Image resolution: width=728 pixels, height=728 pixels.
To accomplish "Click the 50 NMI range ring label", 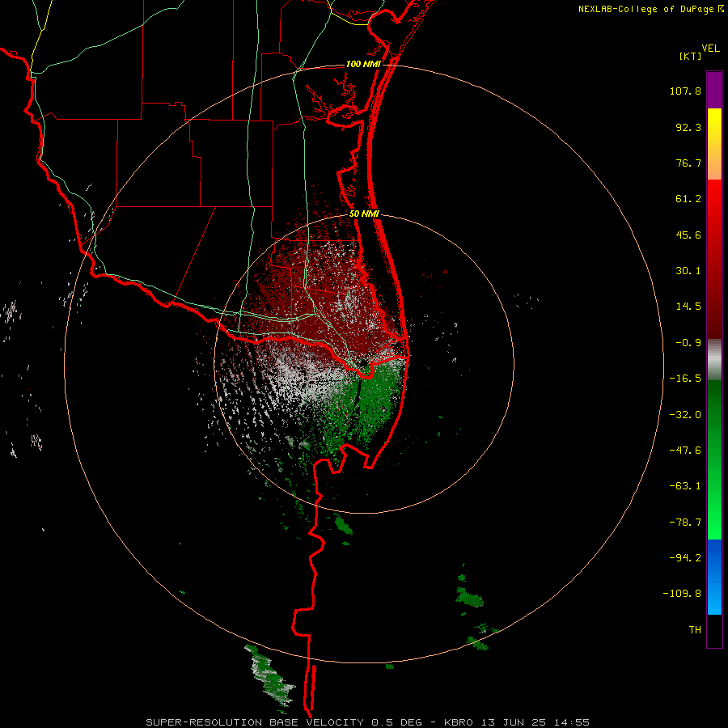I will click(x=364, y=214).
